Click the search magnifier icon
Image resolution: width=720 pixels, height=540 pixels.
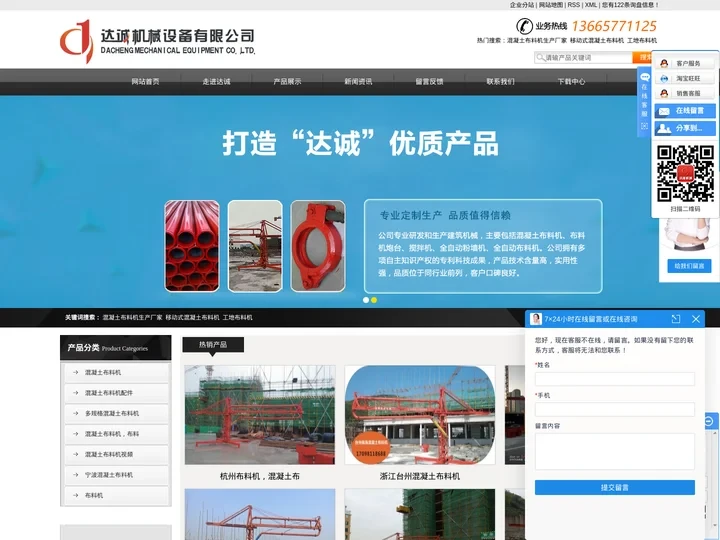pos(540,57)
